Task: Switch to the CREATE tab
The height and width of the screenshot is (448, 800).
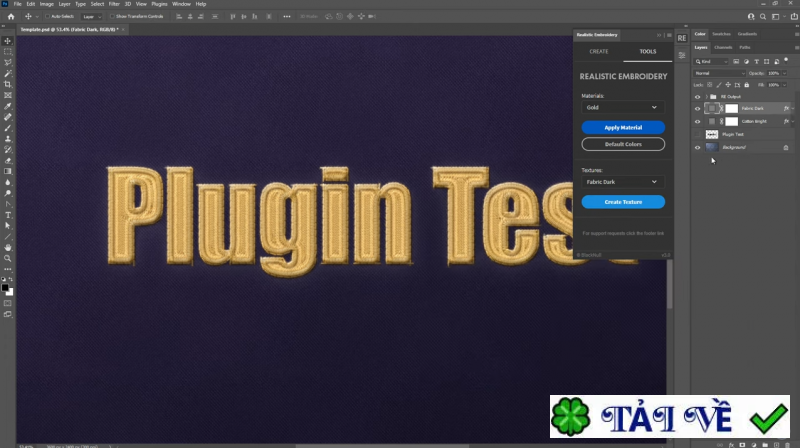Action: 598,51
